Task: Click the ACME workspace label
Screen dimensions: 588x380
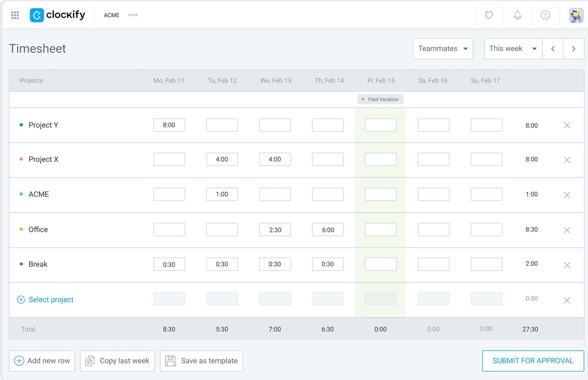Action: click(x=111, y=15)
